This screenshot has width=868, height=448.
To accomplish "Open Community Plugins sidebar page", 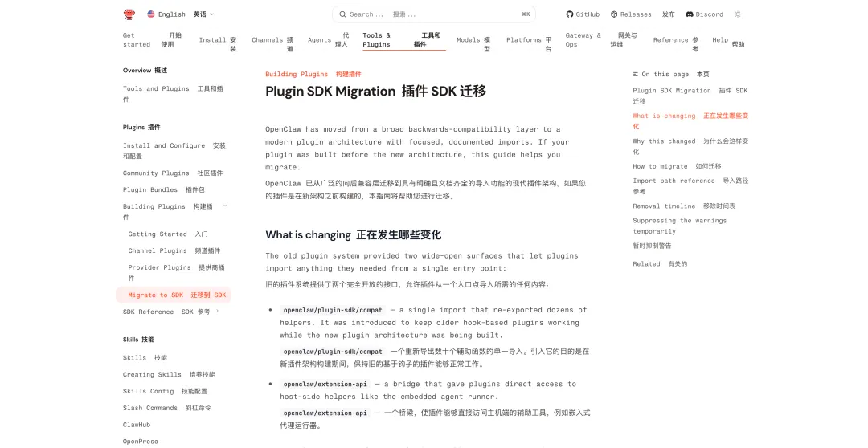I will pos(173,173).
